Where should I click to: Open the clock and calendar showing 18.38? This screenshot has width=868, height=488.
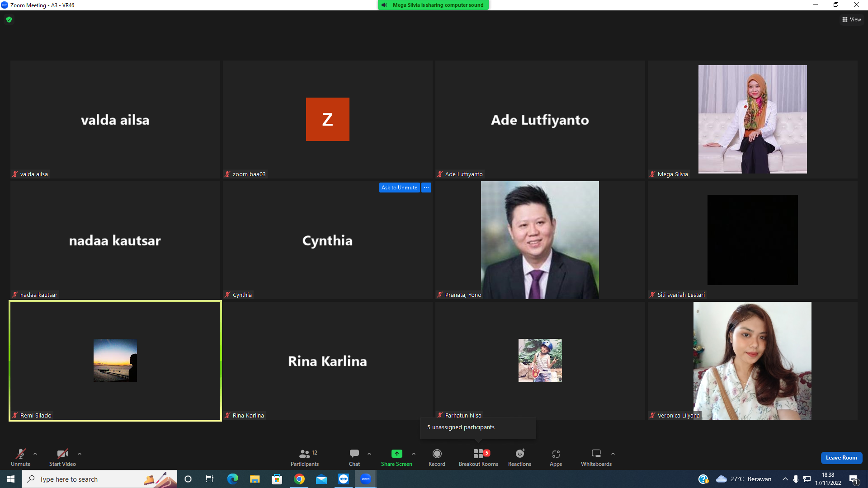tap(828, 479)
